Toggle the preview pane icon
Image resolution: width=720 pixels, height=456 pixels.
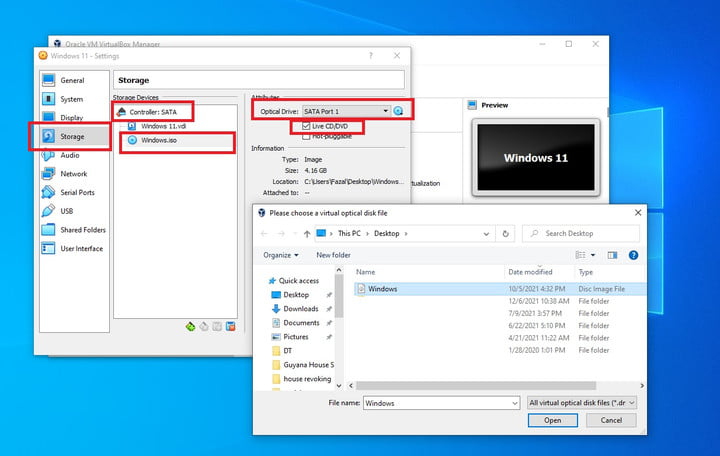pos(613,255)
